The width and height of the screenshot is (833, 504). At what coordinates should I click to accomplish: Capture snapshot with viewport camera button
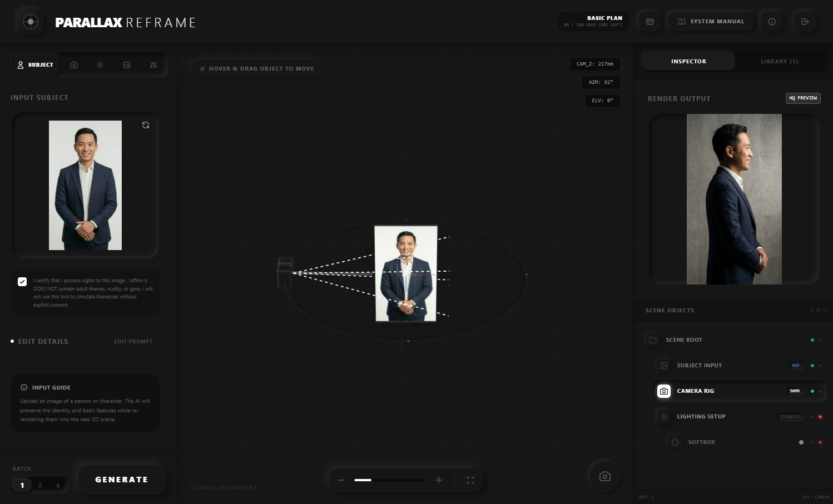pyautogui.click(x=604, y=476)
